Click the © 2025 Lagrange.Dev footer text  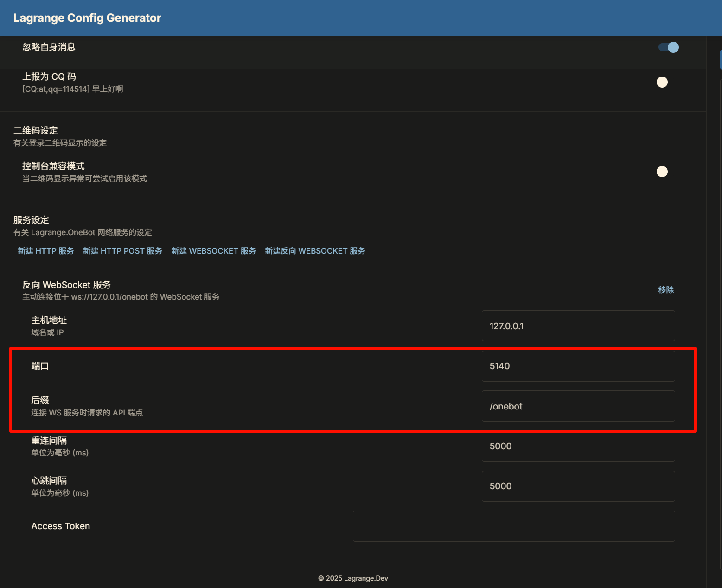(353, 578)
